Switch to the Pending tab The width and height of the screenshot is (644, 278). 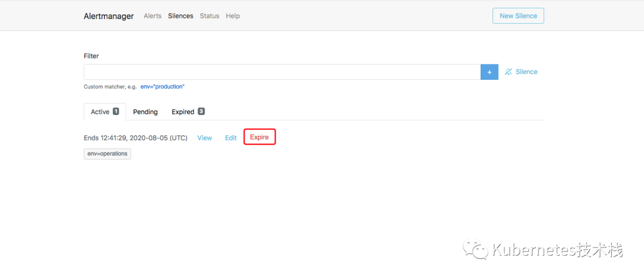click(x=145, y=112)
